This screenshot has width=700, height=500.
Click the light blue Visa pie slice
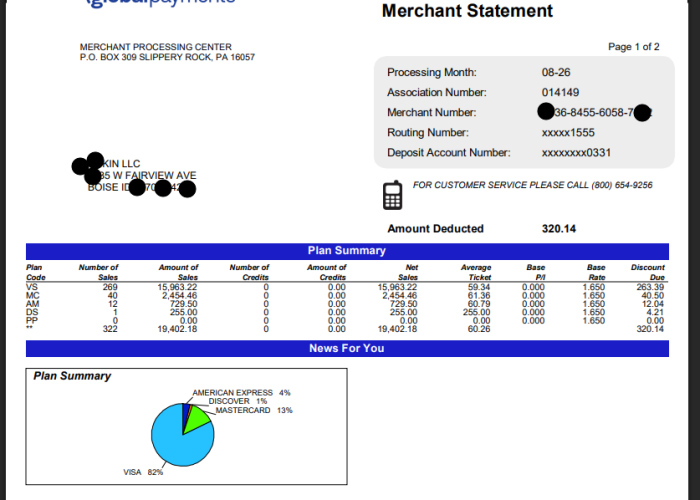coord(179,442)
